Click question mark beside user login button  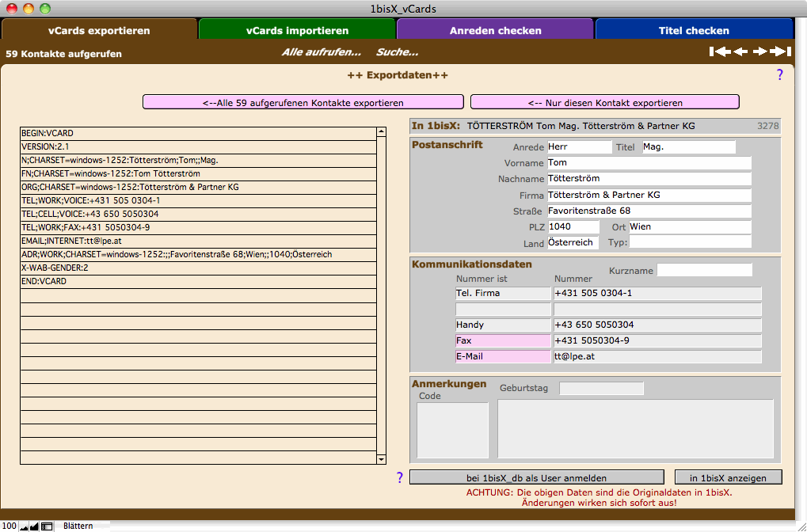(399, 477)
